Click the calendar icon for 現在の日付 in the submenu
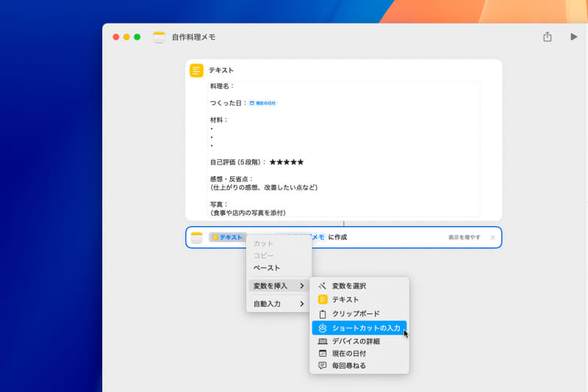 coord(323,353)
